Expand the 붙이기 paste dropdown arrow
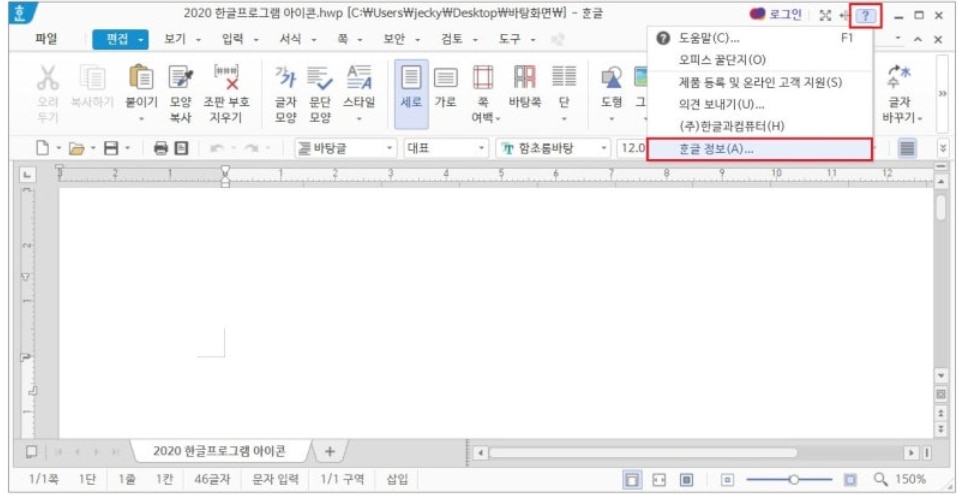The width and height of the screenshot is (959, 495). [x=141, y=119]
